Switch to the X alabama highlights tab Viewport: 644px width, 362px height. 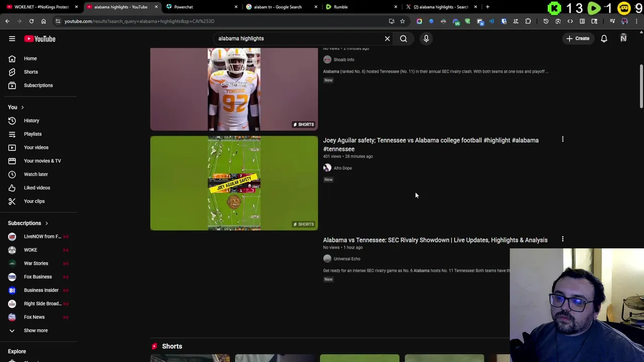[x=441, y=7]
